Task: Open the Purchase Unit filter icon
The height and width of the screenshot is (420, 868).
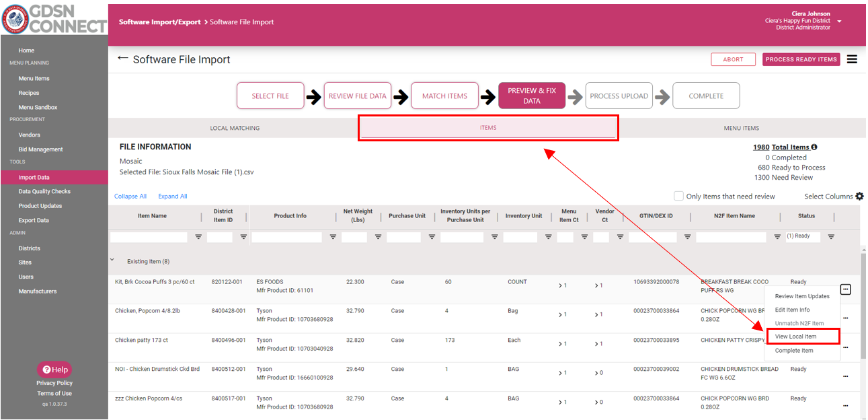Action: tap(432, 237)
